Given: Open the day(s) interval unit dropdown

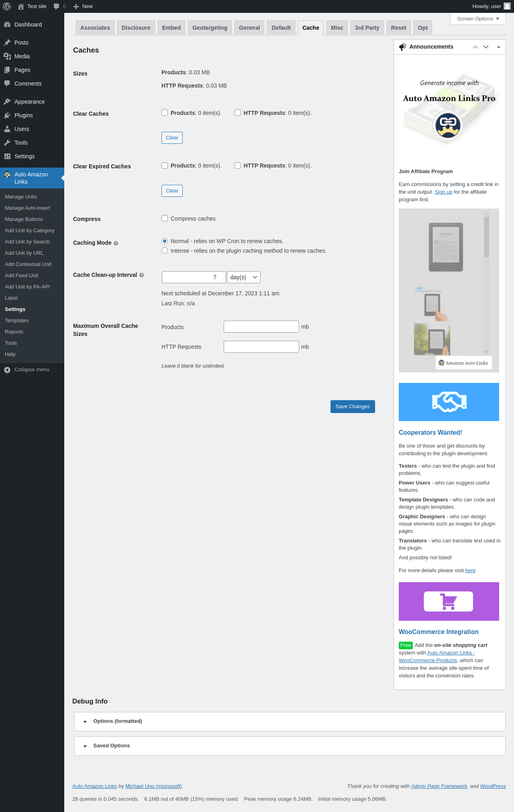Looking at the screenshot, I should pos(244,277).
